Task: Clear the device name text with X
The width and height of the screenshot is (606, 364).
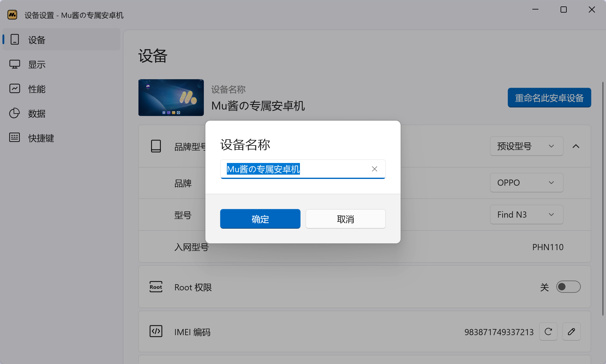Action: (375, 169)
